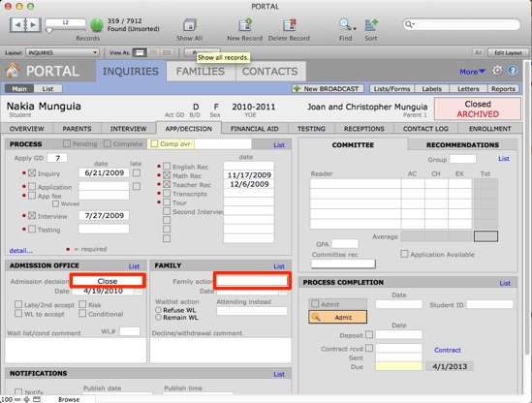Open the Layout INQUIRIES dropdown

[62, 53]
